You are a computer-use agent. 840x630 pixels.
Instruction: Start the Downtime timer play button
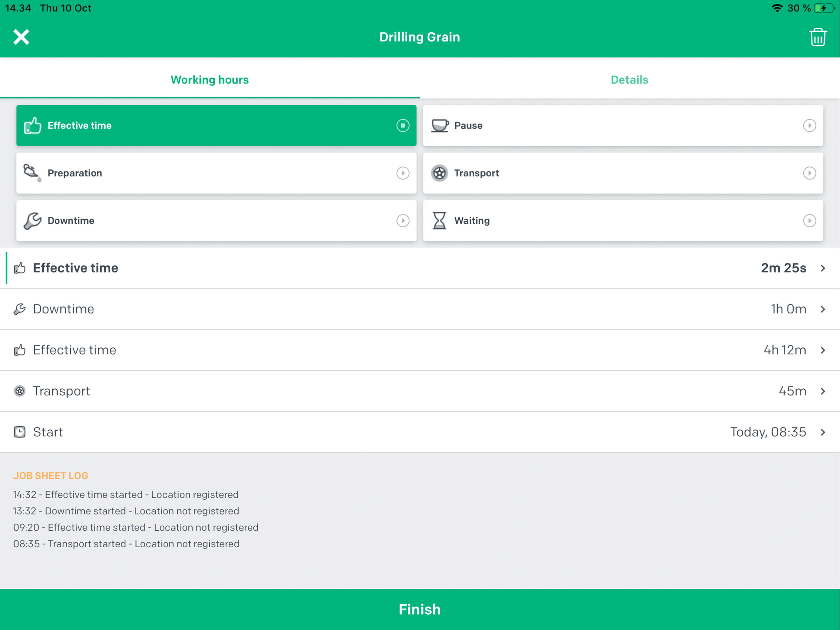click(x=402, y=221)
